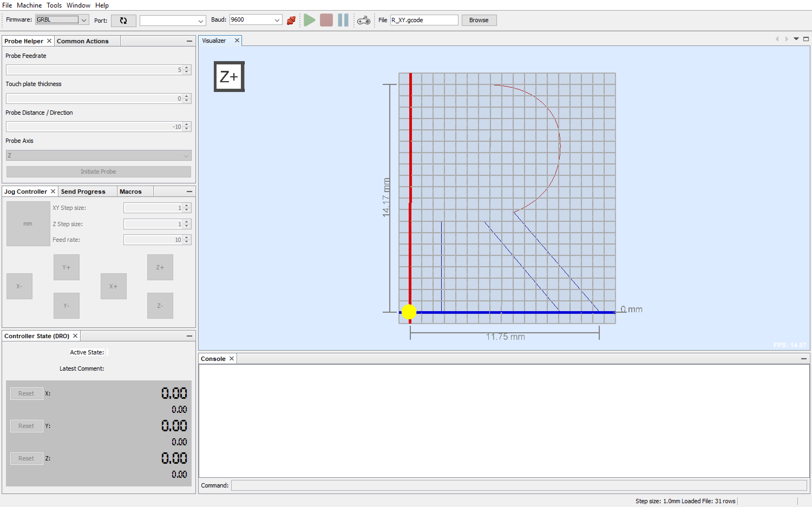Click the green play send button

click(x=309, y=20)
